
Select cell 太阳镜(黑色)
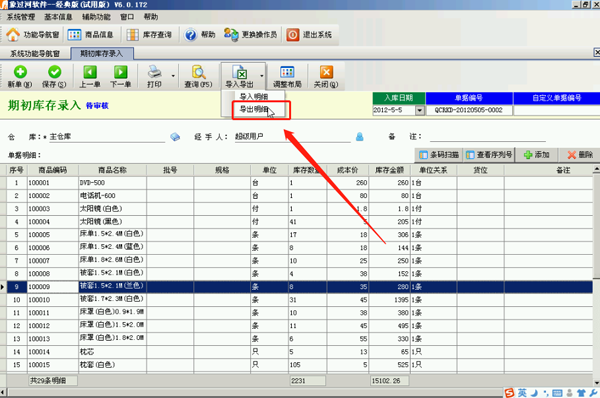pyautogui.click(x=112, y=222)
